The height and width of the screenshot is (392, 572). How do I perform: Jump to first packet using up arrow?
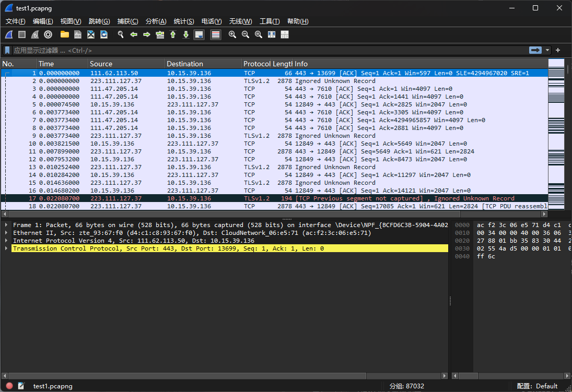[x=173, y=34]
